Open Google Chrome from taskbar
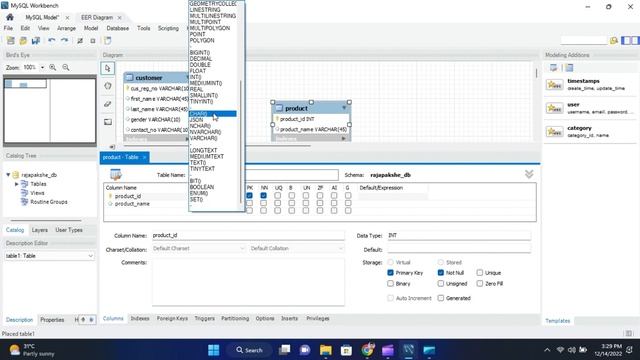Image resolution: width=640 pixels, height=360 pixels. [x=367, y=350]
